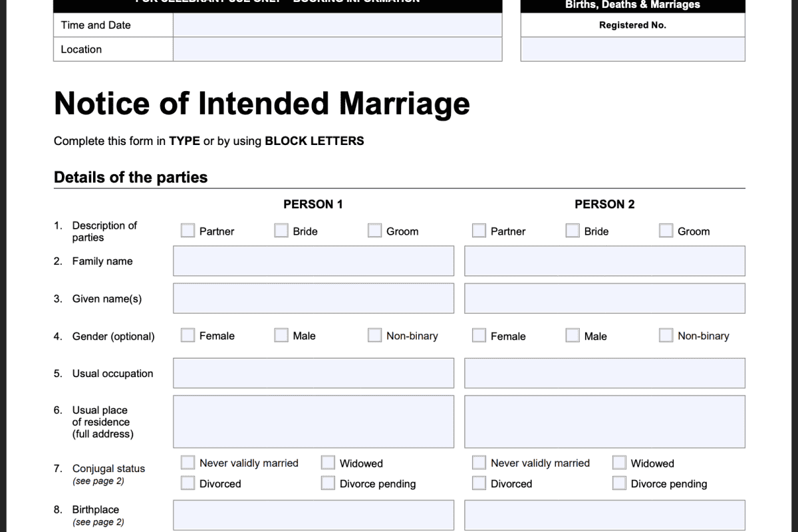Viewport: 798px width, 532px height.
Task: Click the Time and Date field
Action: click(x=337, y=25)
